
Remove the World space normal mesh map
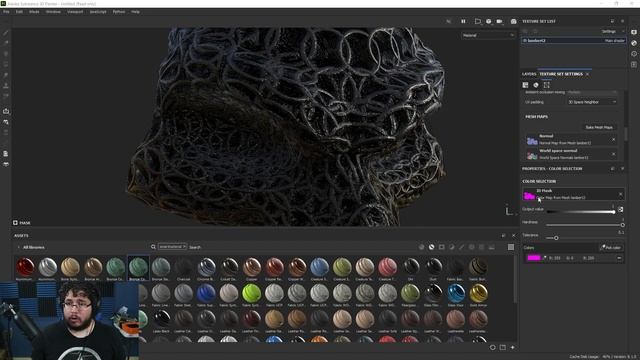(613, 154)
